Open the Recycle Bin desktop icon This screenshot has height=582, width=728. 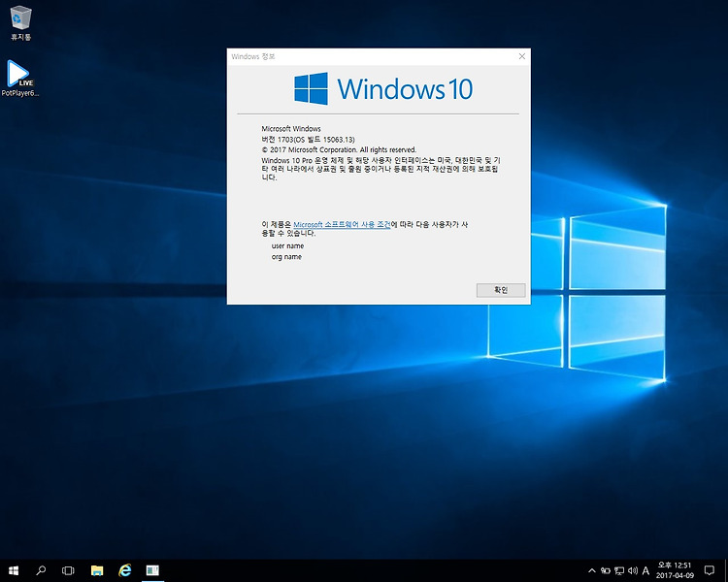pyautogui.click(x=20, y=22)
